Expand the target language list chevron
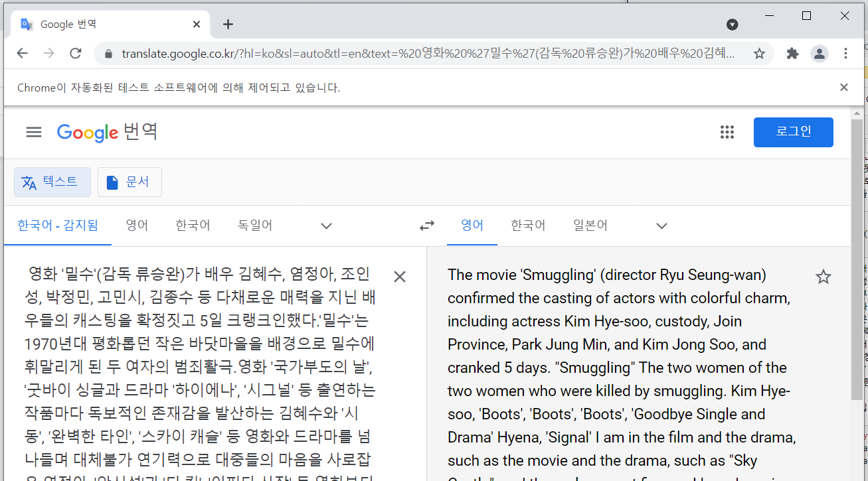This screenshot has width=868, height=481. coord(661,226)
